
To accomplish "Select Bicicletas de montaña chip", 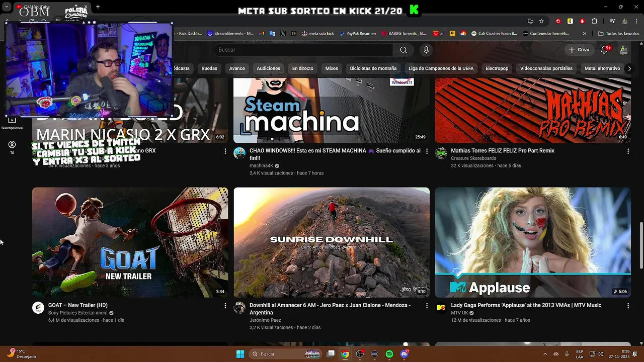I will pyautogui.click(x=373, y=68).
